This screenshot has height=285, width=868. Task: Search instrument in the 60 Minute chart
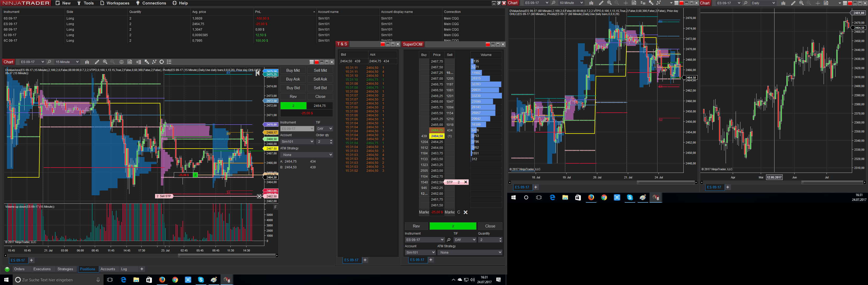pyautogui.click(x=553, y=3)
